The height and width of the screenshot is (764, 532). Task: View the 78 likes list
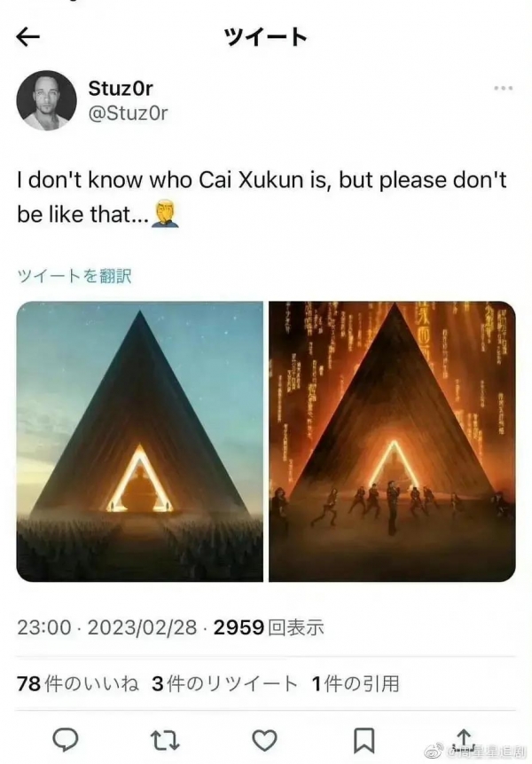coord(78,683)
